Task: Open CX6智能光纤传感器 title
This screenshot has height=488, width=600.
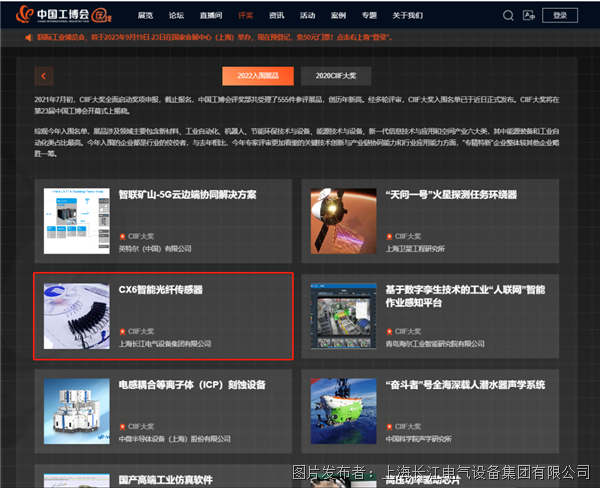Action: coord(161,290)
